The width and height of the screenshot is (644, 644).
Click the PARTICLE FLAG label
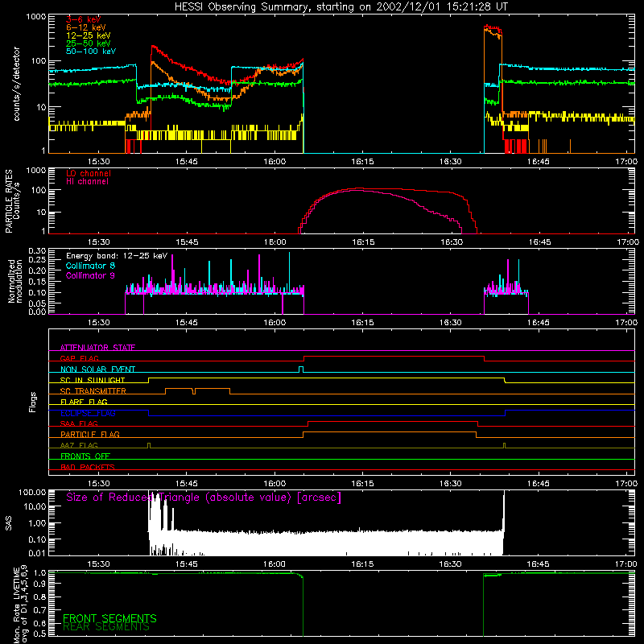[x=90, y=435]
